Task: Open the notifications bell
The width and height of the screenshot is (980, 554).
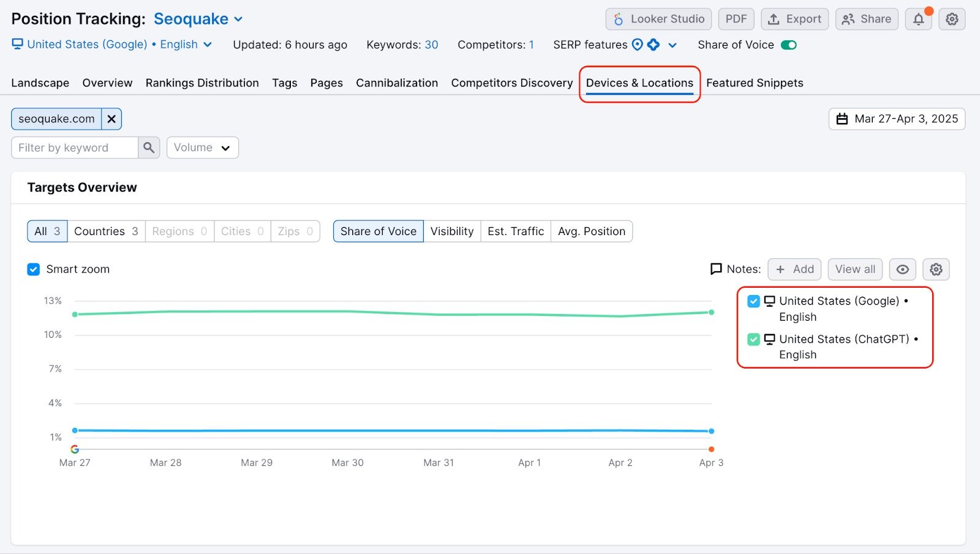Action: (918, 19)
